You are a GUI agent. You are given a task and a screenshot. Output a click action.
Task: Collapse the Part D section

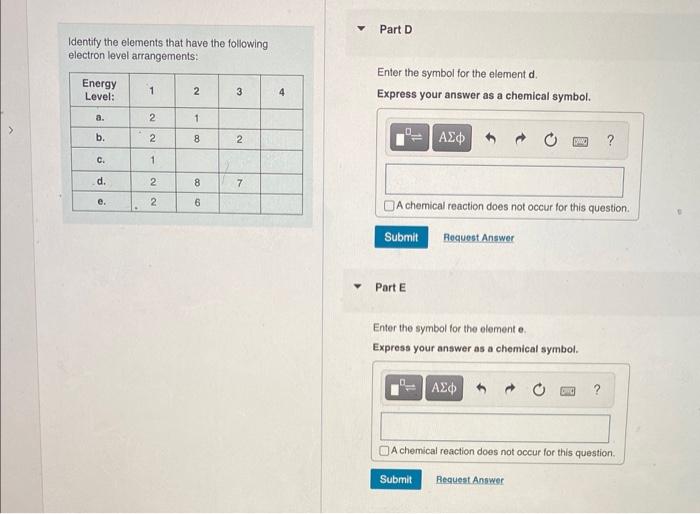(x=361, y=29)
